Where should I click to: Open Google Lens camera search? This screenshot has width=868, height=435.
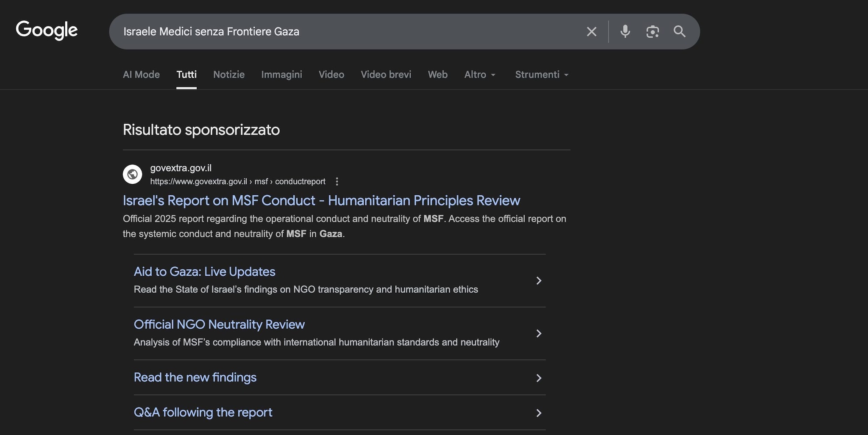(653, 31)
